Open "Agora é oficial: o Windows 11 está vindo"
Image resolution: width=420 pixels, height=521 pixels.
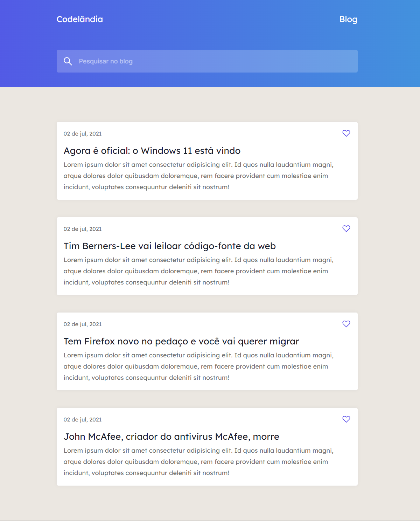click(x=152, y=151)
